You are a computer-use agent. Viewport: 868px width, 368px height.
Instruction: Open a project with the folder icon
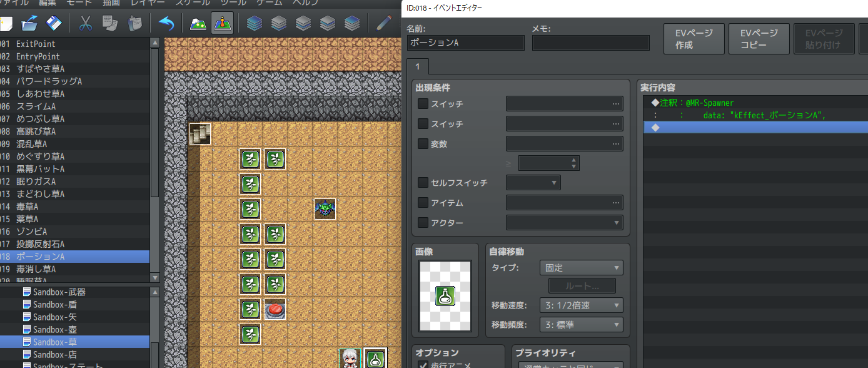click(x=29, y=23)
